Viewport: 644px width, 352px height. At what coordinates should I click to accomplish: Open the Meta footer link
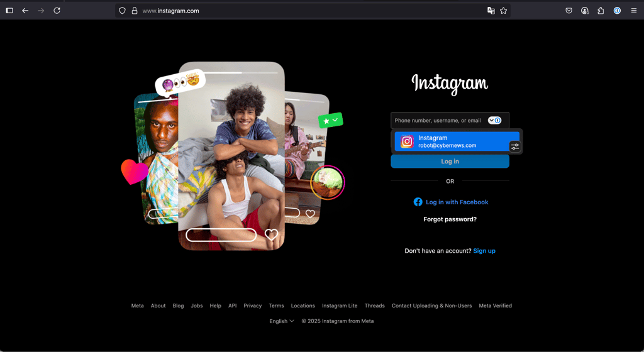click(138, 305)
